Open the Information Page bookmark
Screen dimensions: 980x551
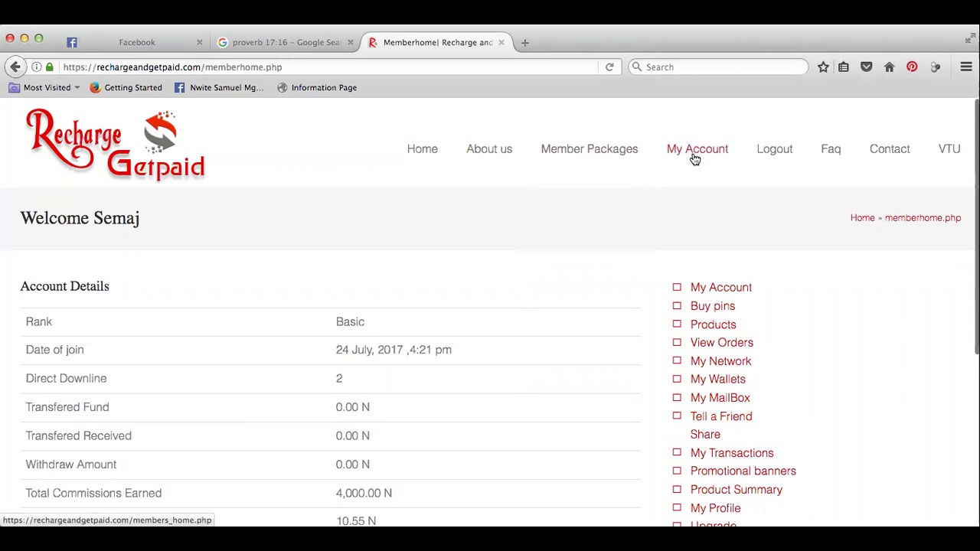(317, 87)
